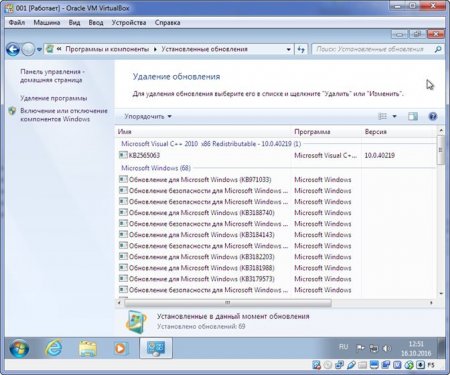This screenshot has height=375, width=450.
Task: Open the Удаление программы link
Action: pos(54,98)
